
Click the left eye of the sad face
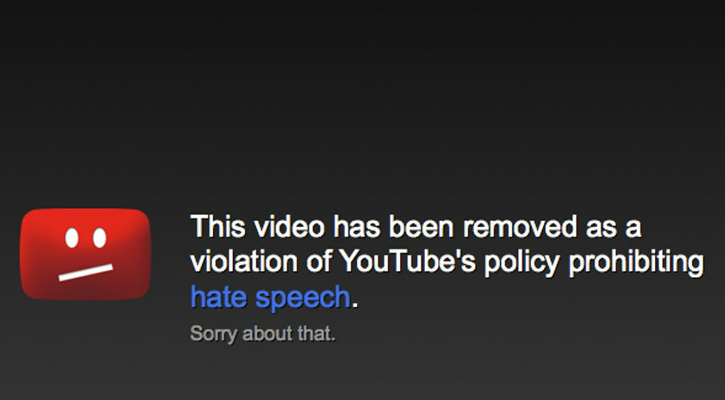coord(72,238)
